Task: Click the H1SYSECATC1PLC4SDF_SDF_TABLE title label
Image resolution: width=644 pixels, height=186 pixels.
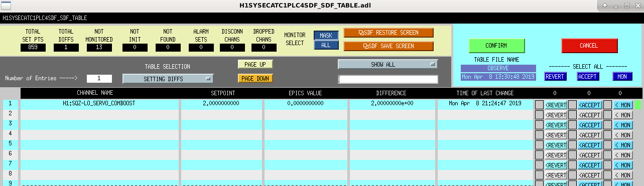Action: (45, 18)
